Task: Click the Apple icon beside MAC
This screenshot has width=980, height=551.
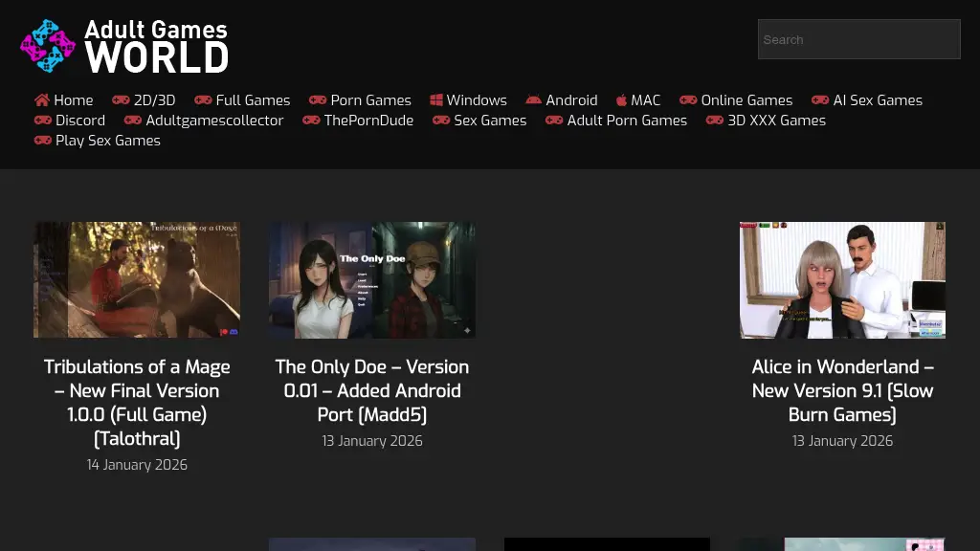Action: pos(621,100)
